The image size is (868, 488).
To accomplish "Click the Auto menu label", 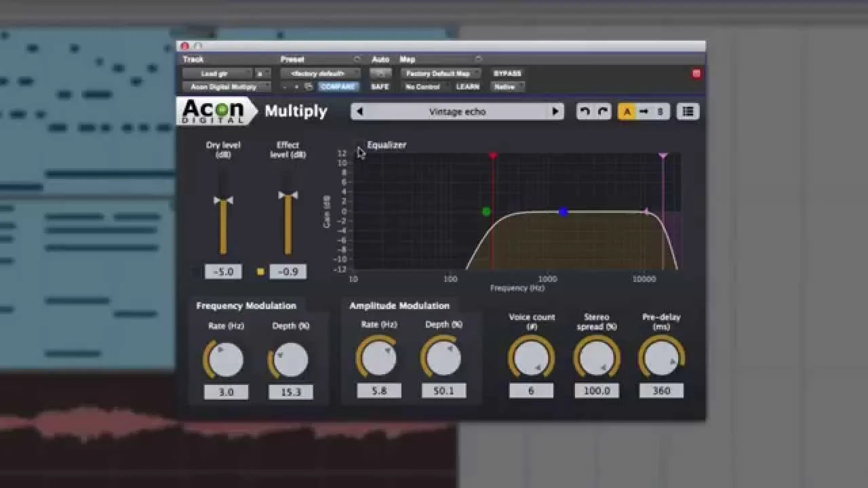I will (380, 59).
